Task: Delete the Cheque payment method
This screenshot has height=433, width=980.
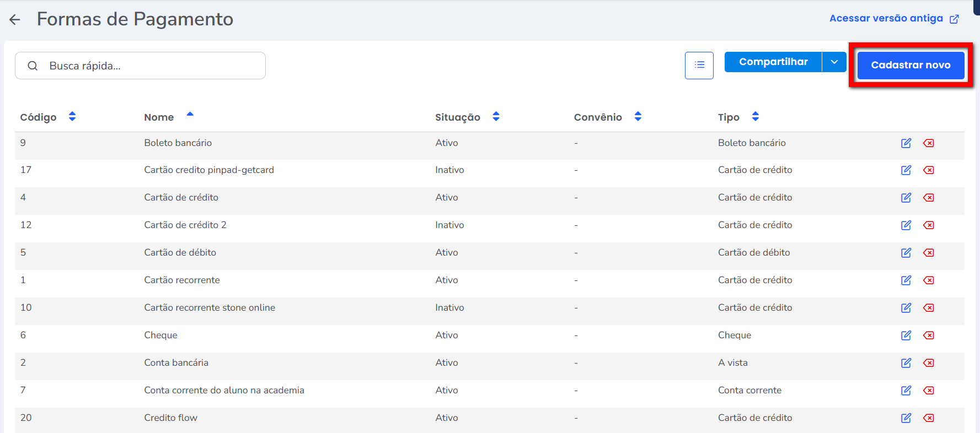Action: click(x=929, y=335)
